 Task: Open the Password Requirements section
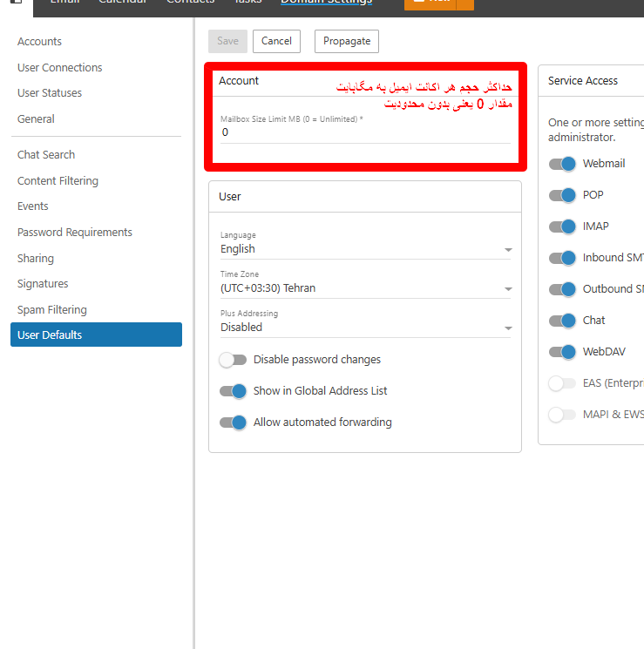point(75,233)
